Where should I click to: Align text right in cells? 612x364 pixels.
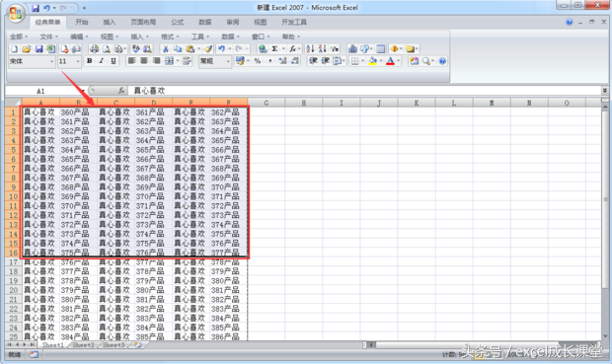[x=157, y=61]
